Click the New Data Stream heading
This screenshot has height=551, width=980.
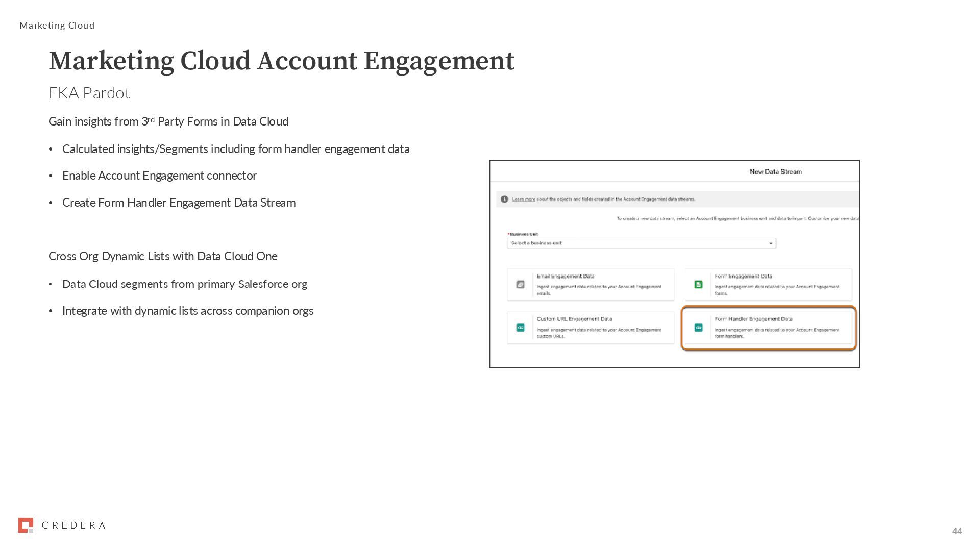click(775, 172)
